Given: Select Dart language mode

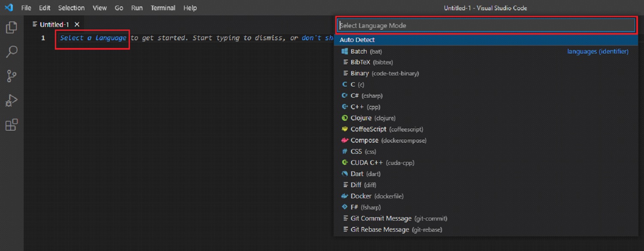Looking at the screenshot, I should (x=486, y=174).
